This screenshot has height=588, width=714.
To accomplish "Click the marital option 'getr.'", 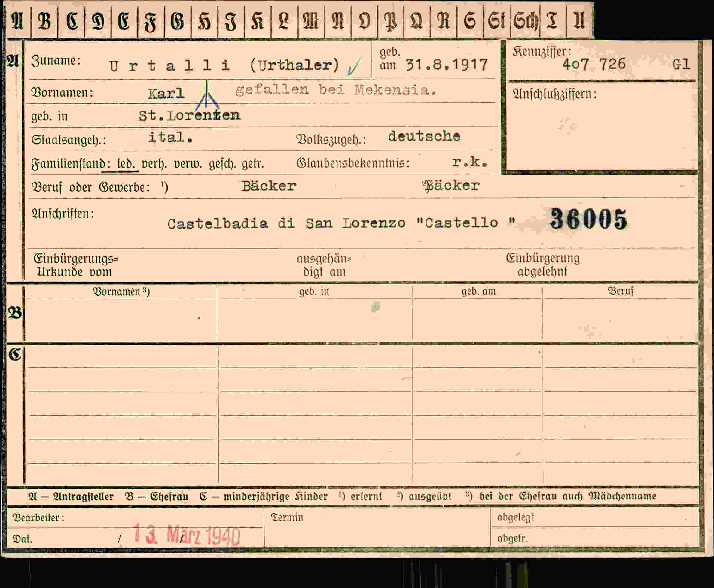I will (252, 164).
